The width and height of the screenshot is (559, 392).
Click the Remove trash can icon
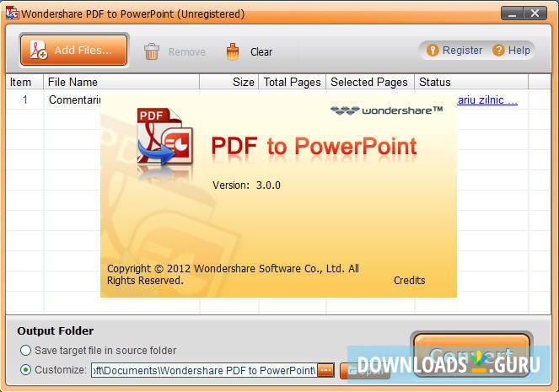click(x=152, y=51)
